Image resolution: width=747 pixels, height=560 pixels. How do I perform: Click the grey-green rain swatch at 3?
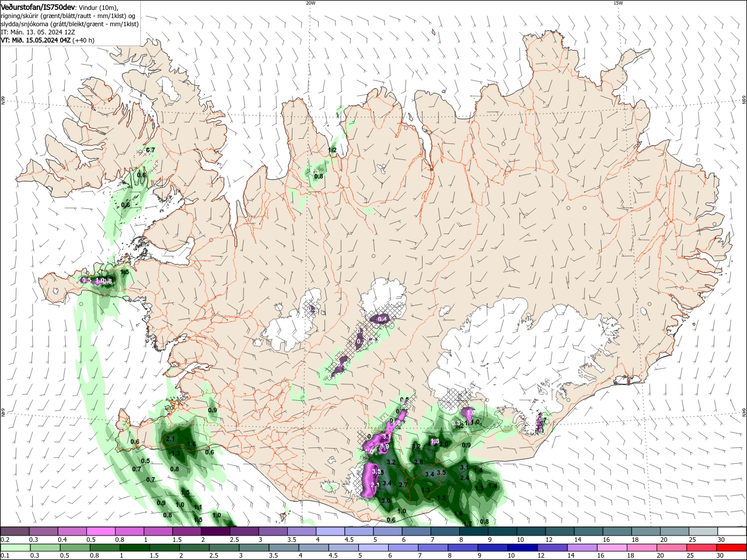pos(253,548)
